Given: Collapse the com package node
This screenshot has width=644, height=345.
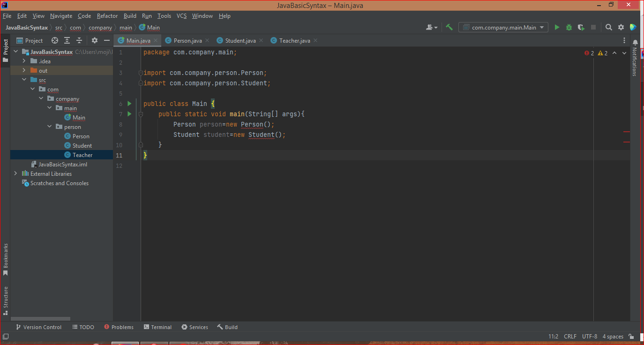Looking at the screenshot, I should click(32, 90).
